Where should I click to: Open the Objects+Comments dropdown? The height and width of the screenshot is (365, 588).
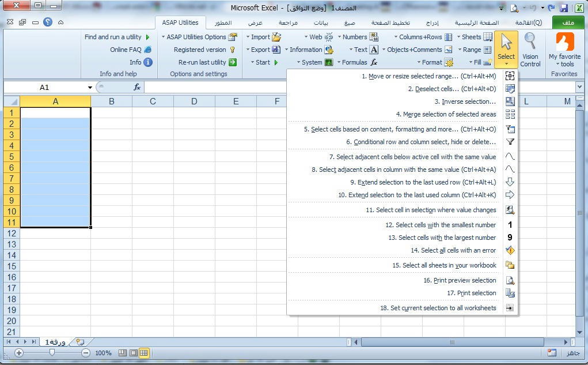tap(417, 50)
